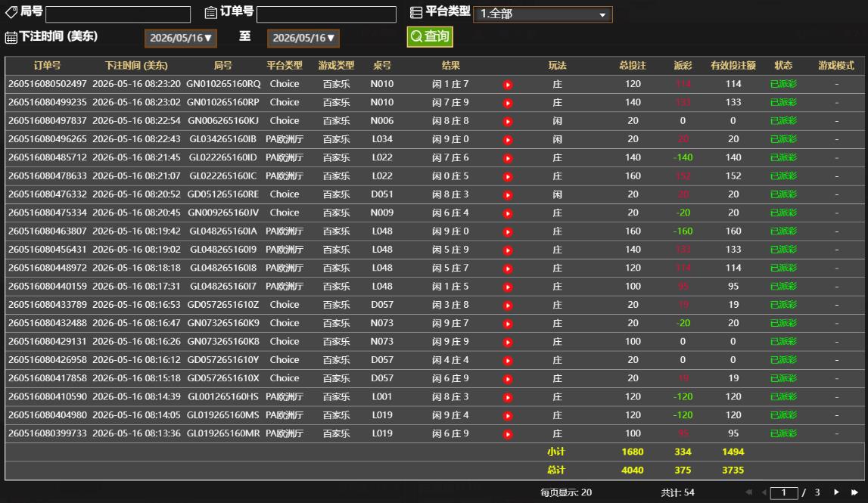
Task: Click the 查询 search button
Action: click(x=430, y=37)
